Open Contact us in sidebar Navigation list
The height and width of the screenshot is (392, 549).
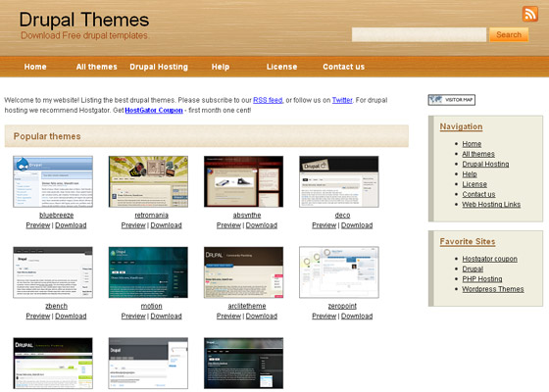tap(478, 194)
